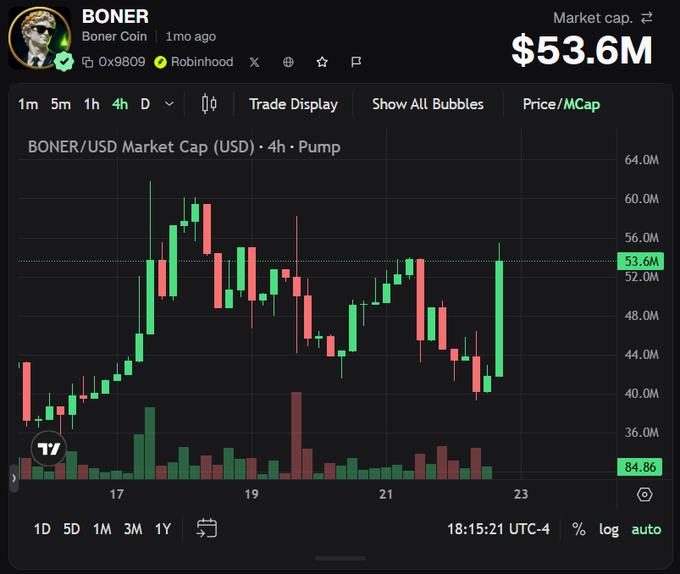Set chart range to 1Y

[163, 529]
